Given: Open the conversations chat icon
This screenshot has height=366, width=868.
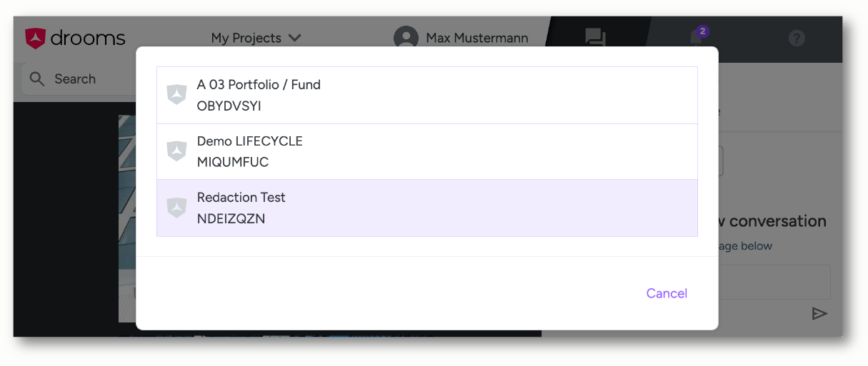Looking at the screenshot, I should [594, 38].
